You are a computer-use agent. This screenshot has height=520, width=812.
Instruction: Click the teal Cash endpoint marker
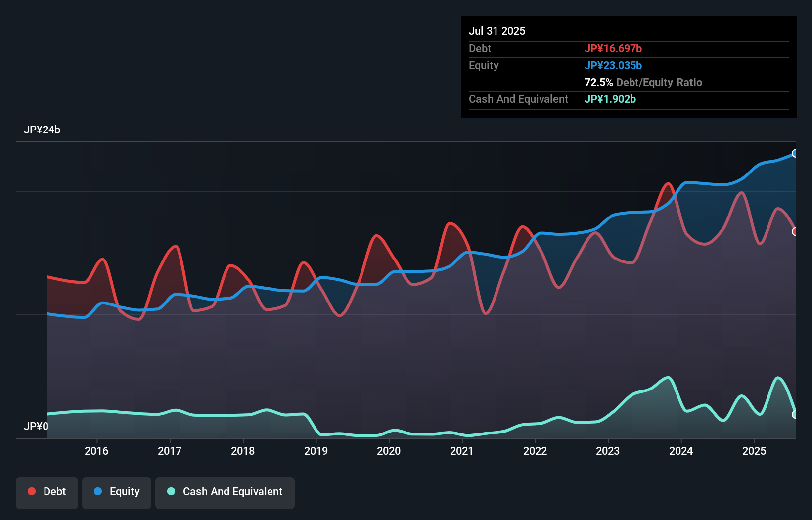click(795, 415)
